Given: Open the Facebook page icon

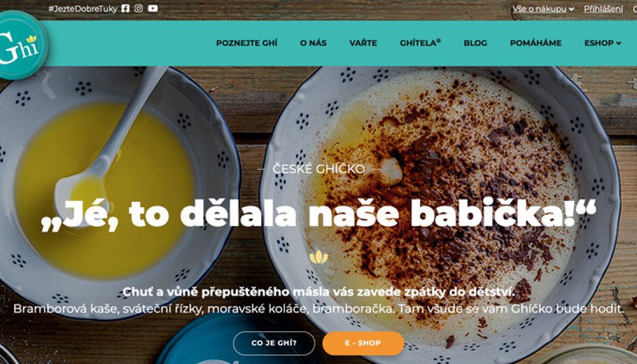Looking at the screenshot, I should click(x=125, y=9).
